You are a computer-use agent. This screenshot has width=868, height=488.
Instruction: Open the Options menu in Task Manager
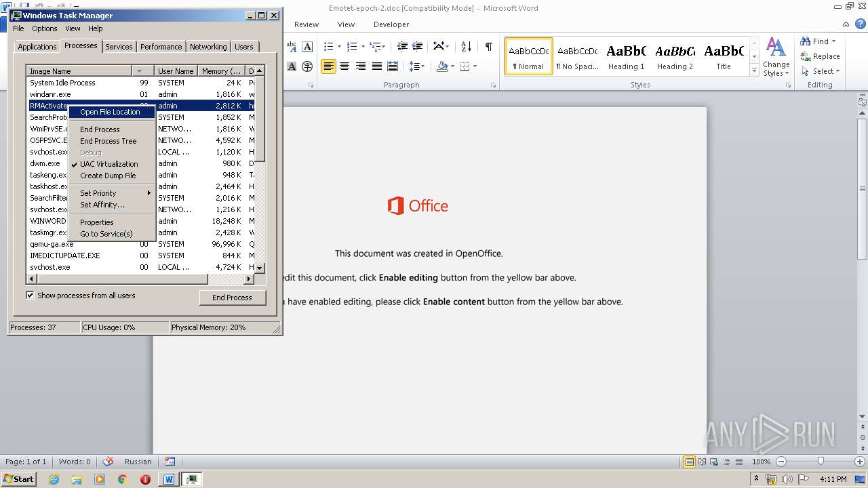tap(45, 28)
